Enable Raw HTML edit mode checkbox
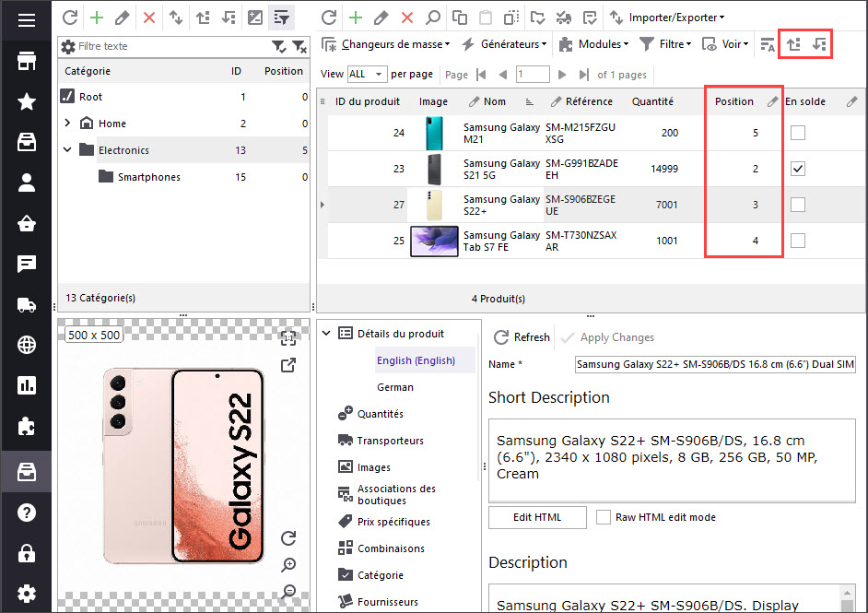 coord(604,517)
